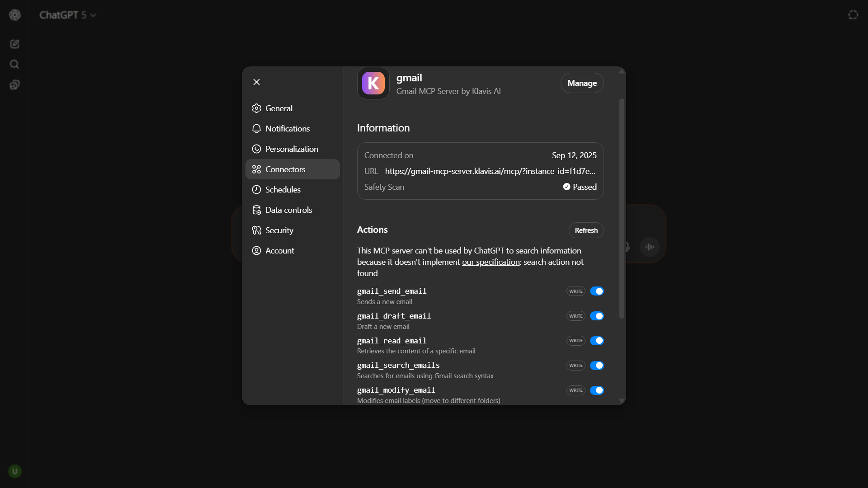This screenshot has width=868, height=488.
Task: Disable the gmail_send_email toggle
Action: [x=597, y=291]
